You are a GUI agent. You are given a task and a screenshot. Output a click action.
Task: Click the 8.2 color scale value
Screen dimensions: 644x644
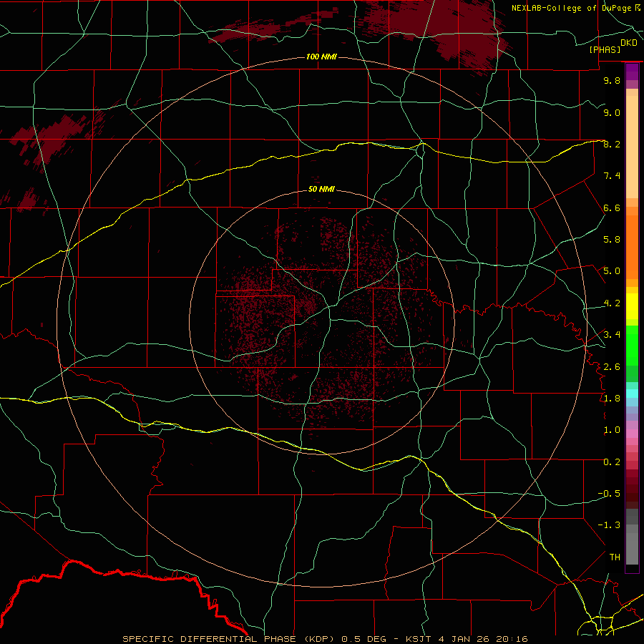(612, 144)
